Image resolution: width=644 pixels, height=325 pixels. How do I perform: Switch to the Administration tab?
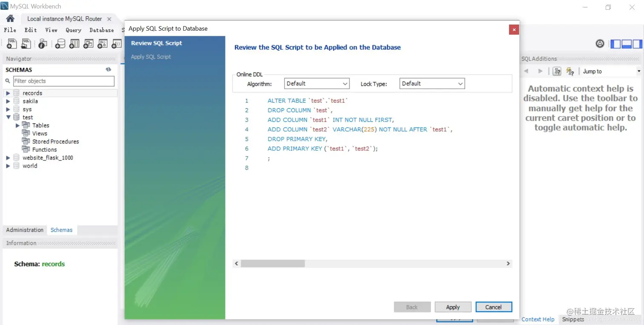pyautogui.click(x=25, y=230)
